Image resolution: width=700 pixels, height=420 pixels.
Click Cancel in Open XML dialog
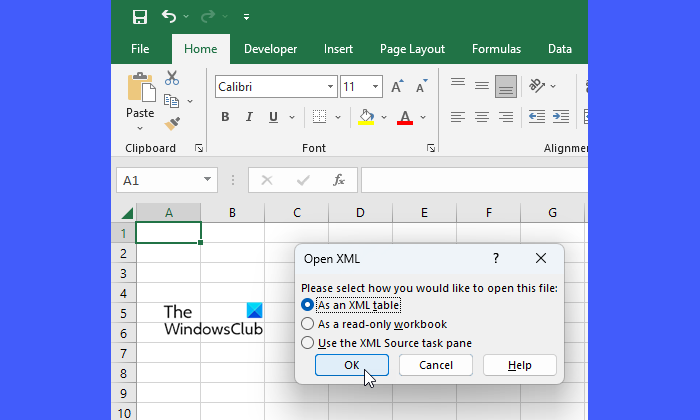click(x=436, y=365)
